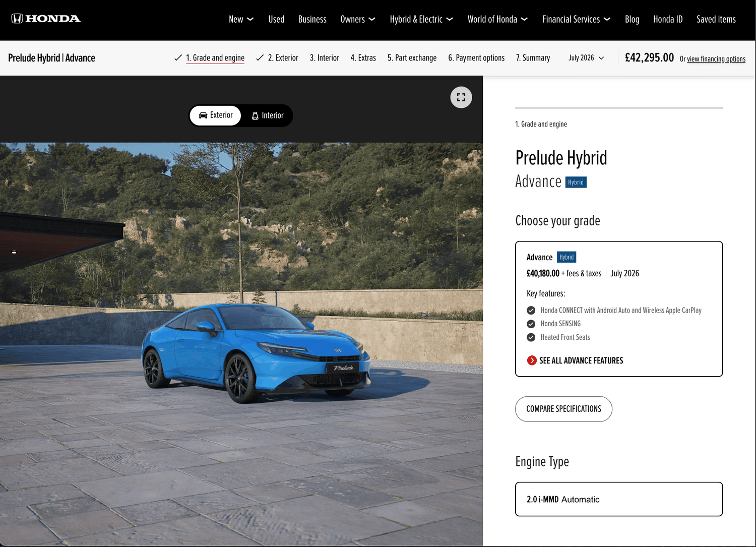This screenshot has width=756, height=547.
Task: Click See All Advance Features link
Action: point(581,360)
